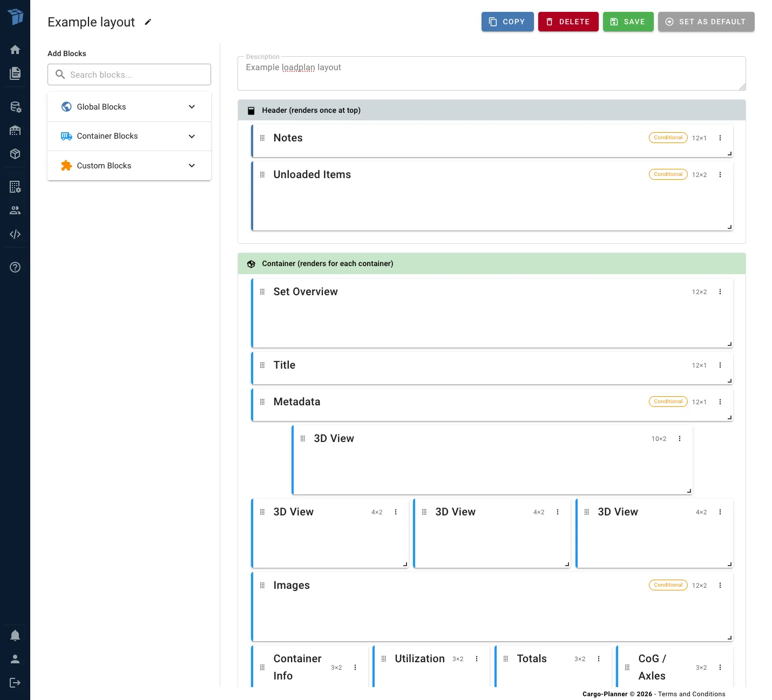Log out using the sidebar exit icon
Screen dimensions: 772x700
point(15,682)
